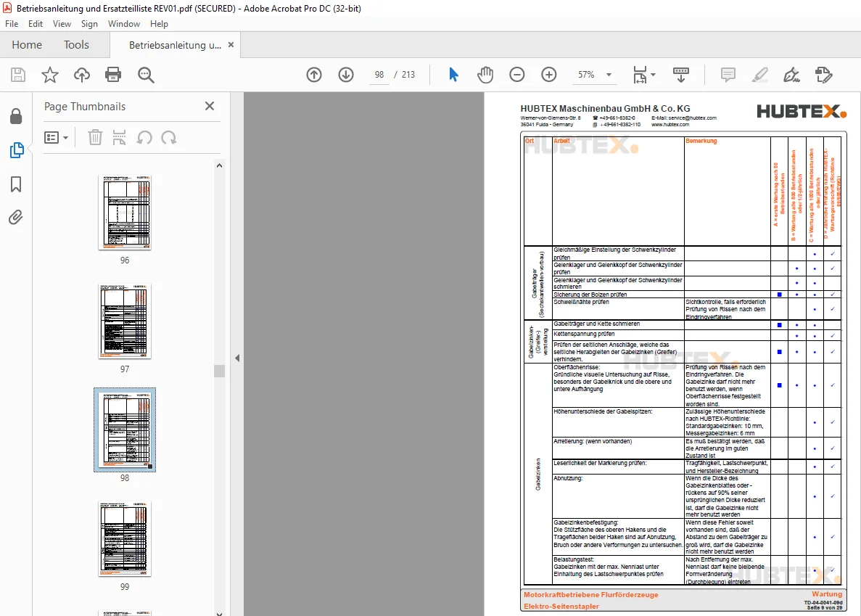
Task: Click 'Kettenspannung prüfen' table row text
Action: (x=584, y=334)
